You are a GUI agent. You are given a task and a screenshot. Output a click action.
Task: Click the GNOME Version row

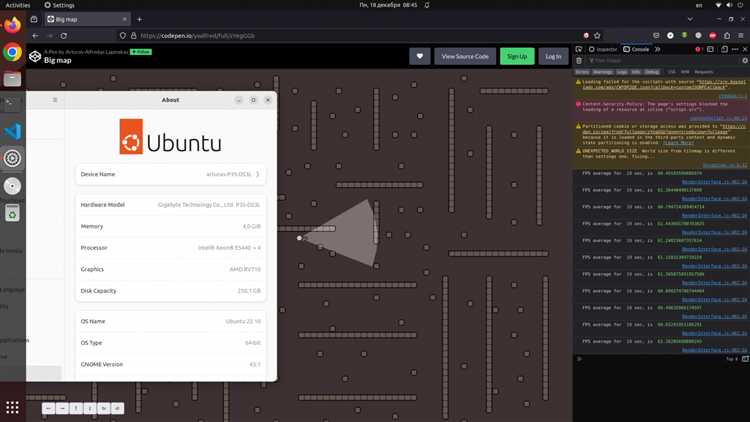pyautogui.click(x=170, y=365)
